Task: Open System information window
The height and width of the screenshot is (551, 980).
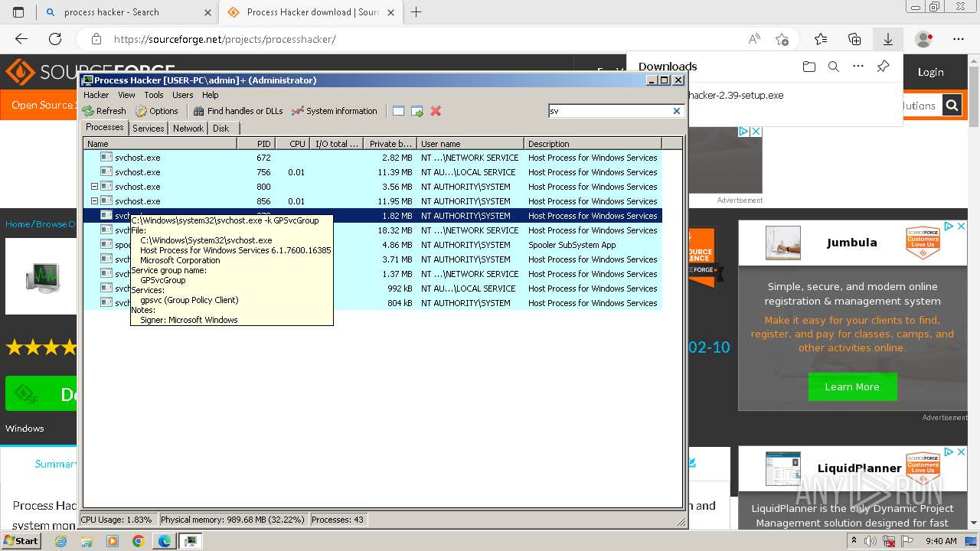Action: (335, 111)
